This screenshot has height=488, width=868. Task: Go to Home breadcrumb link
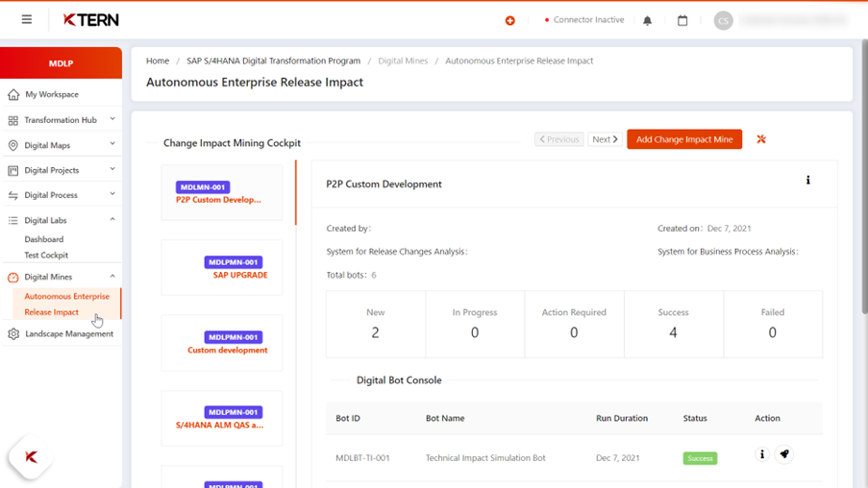(x=158, y=61)
